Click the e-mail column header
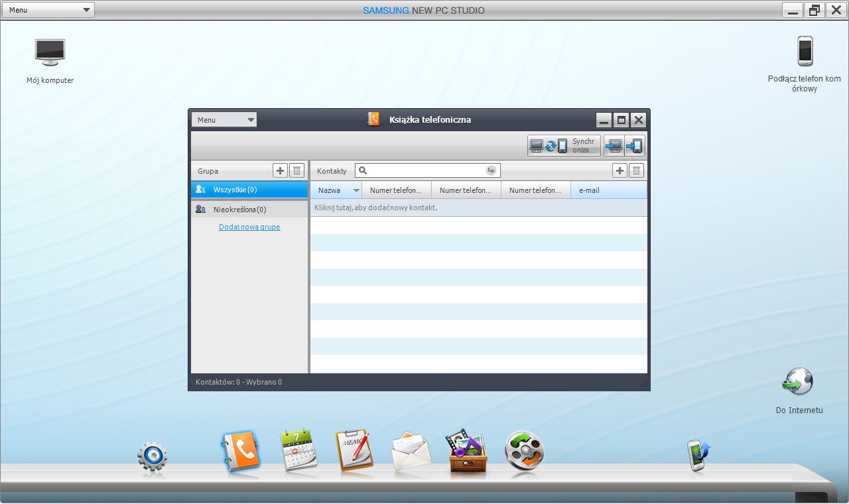Image resolution: width=849 pixels, height=504 pixels. [609, 190]
